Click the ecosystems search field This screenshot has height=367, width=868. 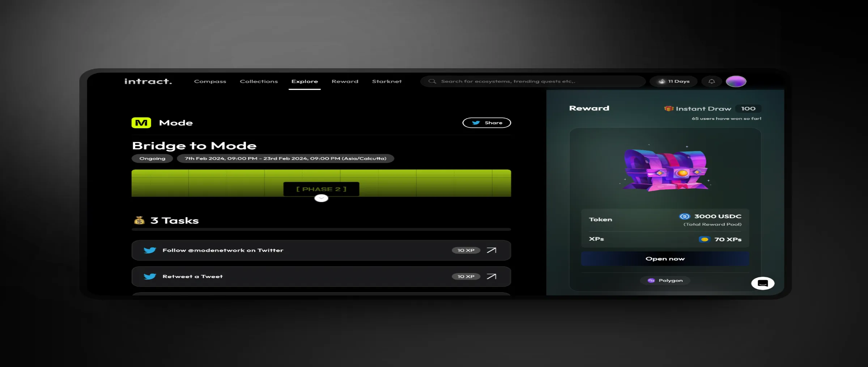point(533,81)
